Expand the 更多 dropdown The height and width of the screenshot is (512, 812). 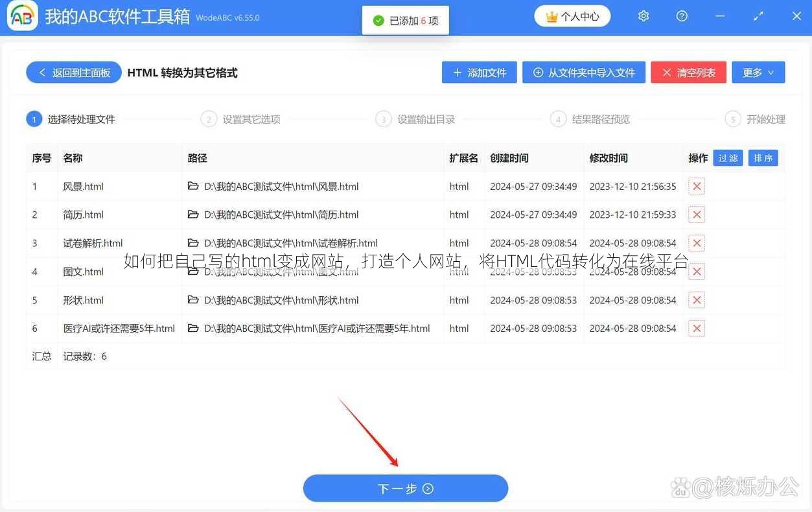[758, 73]
